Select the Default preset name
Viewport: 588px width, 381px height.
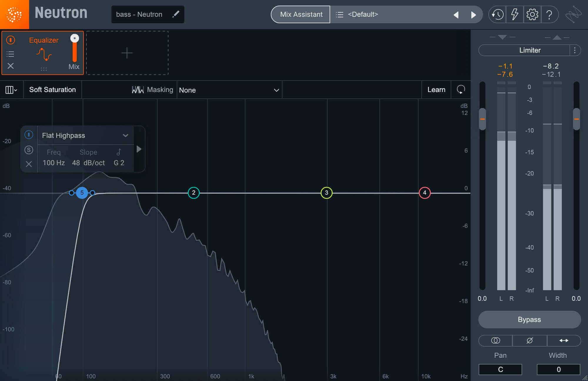(363, 14)
